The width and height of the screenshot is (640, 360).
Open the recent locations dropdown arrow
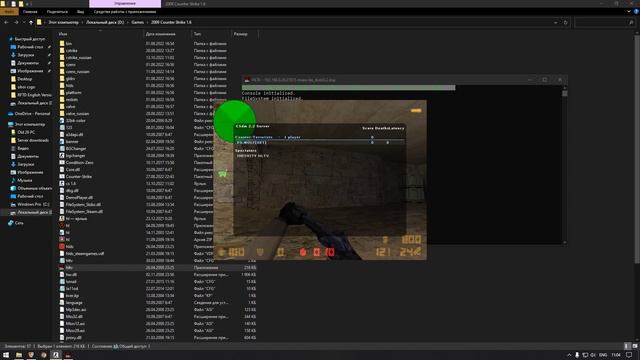(23, 22)
